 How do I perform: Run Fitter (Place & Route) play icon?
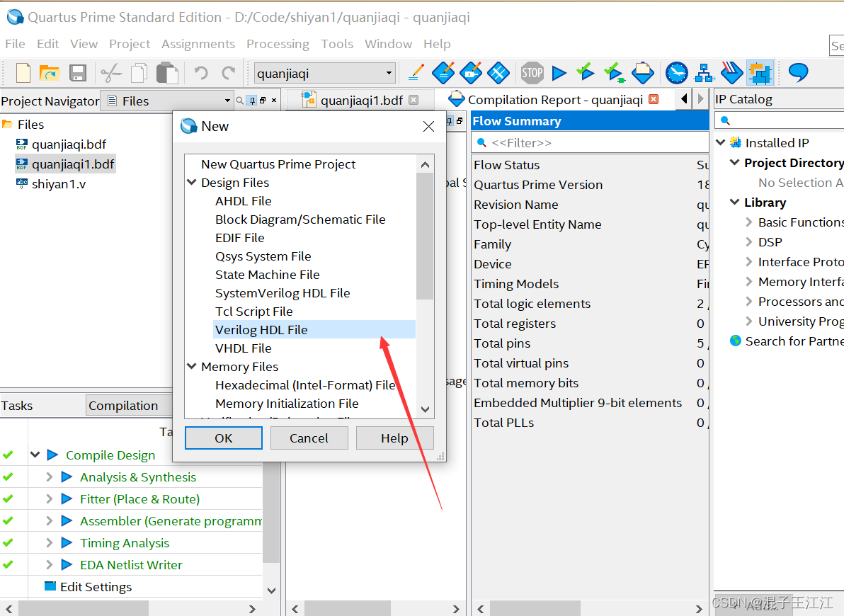tap(67, 499)
